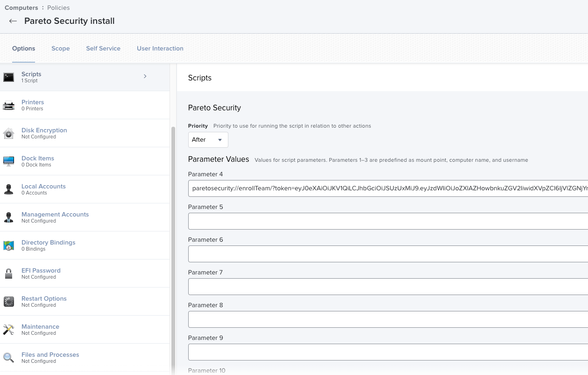The width and height of the screenshot is (588, 375).
Task: Go to Policies breadcrumb
Action: coord(58,8)
